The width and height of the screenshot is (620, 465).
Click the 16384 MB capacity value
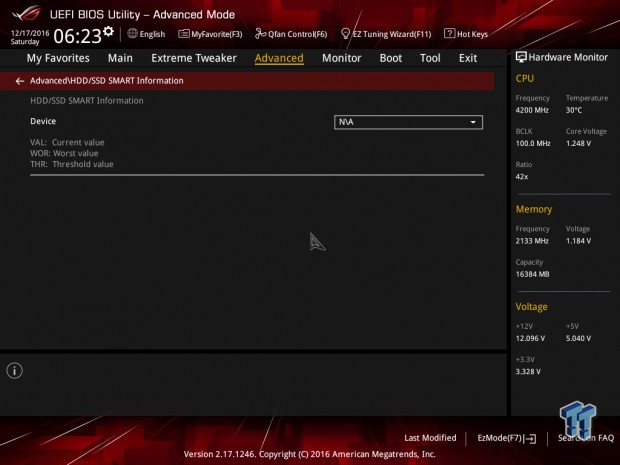tap(533, 274)
